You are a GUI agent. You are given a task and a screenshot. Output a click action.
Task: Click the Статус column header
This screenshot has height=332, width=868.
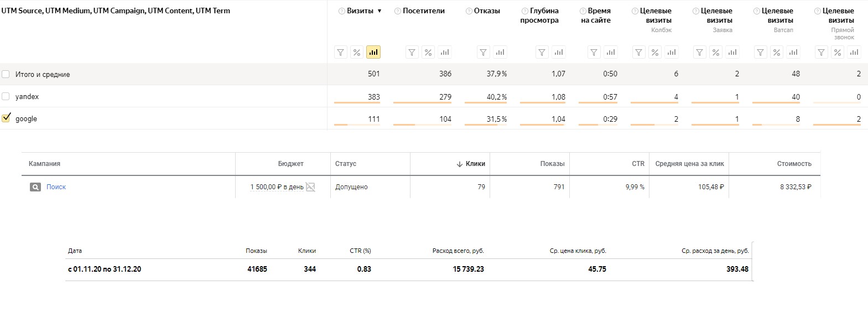pos(346,164)
